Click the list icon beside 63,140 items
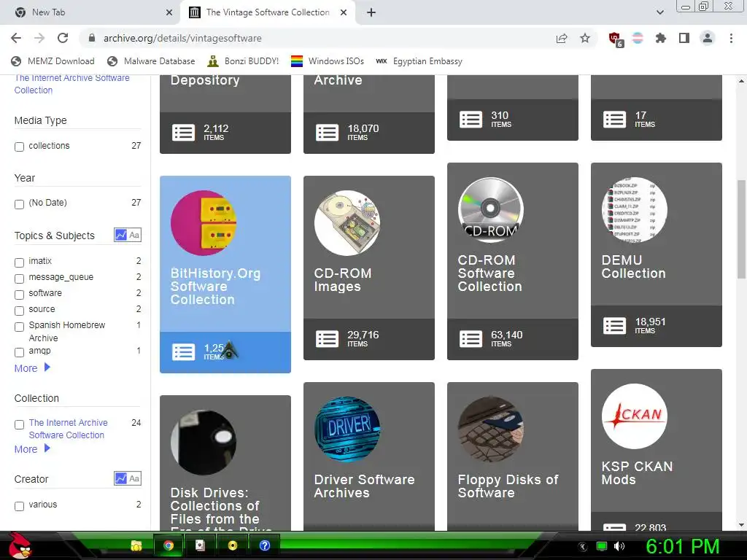 click(471, 339)
